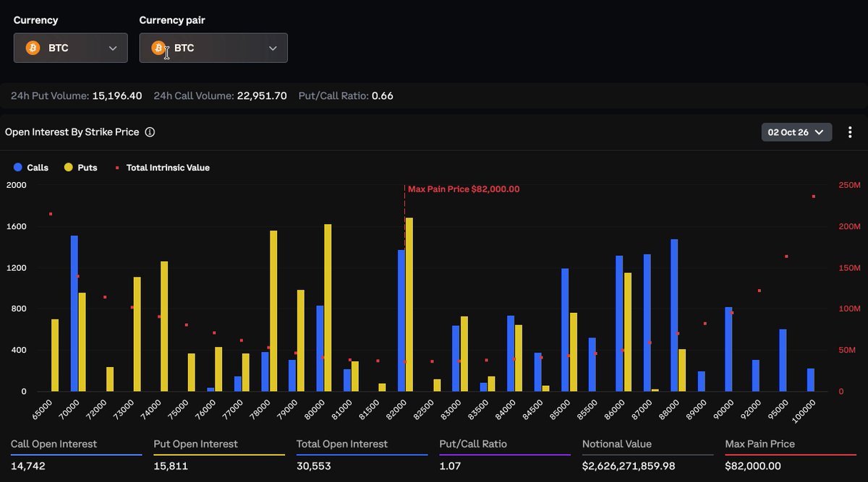The width and height of the screenshot is (868, 482).
Task: Click the yellow Puts bar at strike 78000
Action: click(x=273, y=311)
